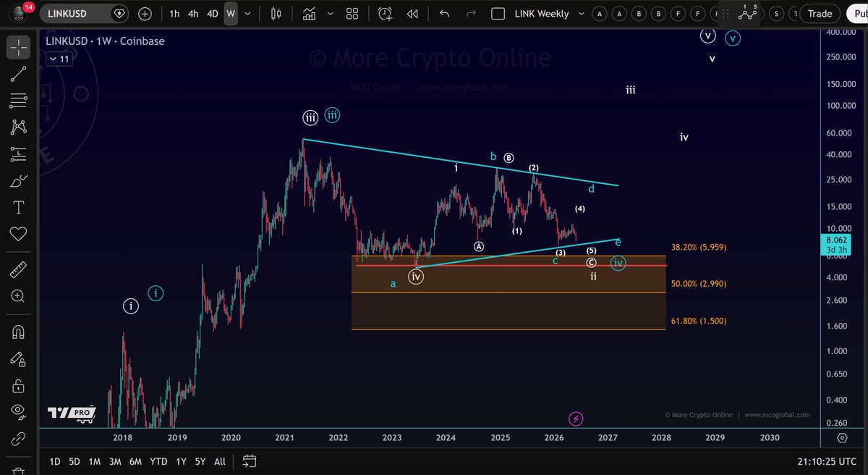Screen dimensions: 868x475
Task: Toggle hide all drawings eye
Action: pyautogui.click(x=18, y=412)
